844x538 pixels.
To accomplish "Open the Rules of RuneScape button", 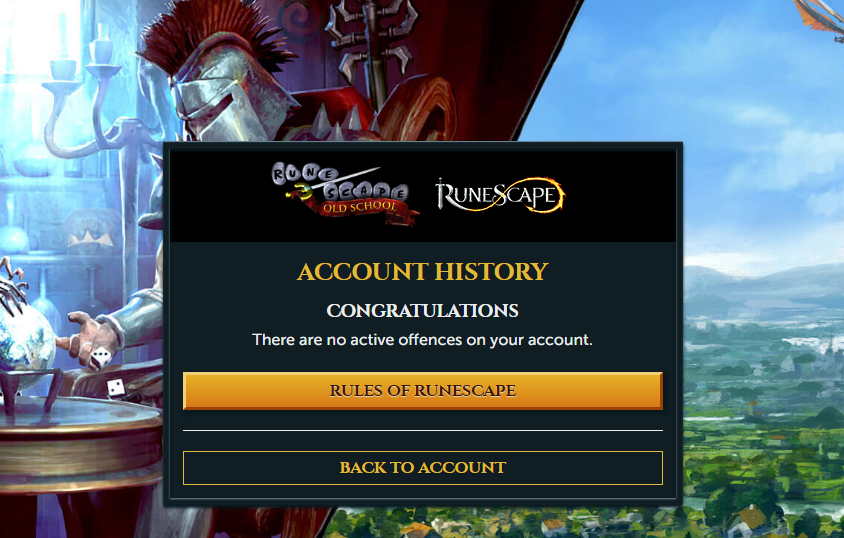I will click(423, 391).
